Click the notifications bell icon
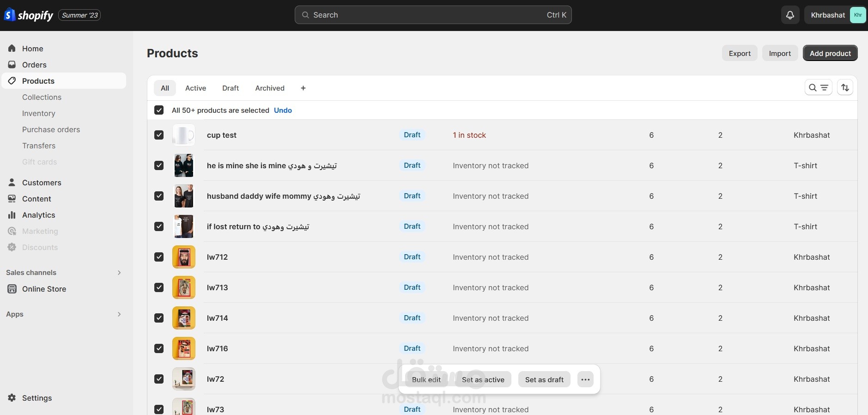The height and width of the screenshot is (415, 868). 790,15
